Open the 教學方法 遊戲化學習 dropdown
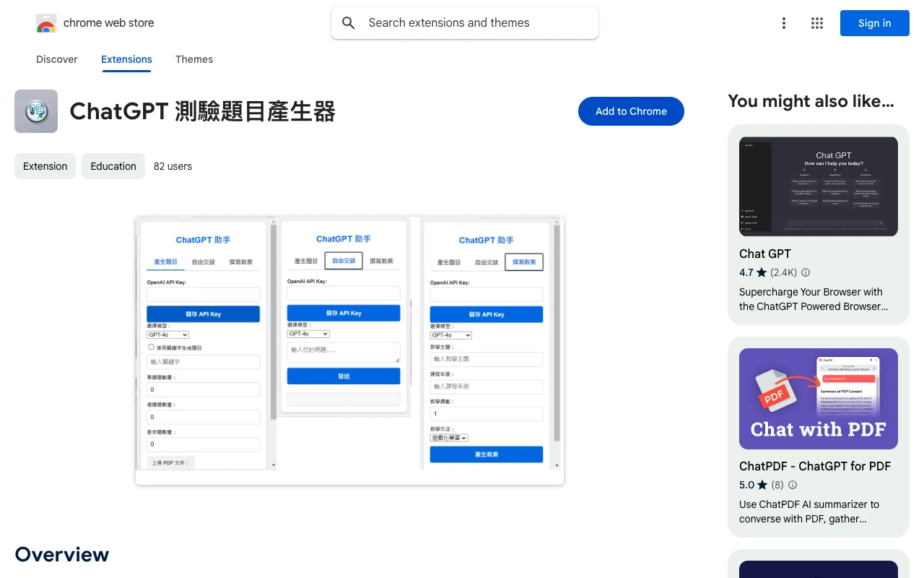This screenshot has height=578, width=924. pos(449,438)
